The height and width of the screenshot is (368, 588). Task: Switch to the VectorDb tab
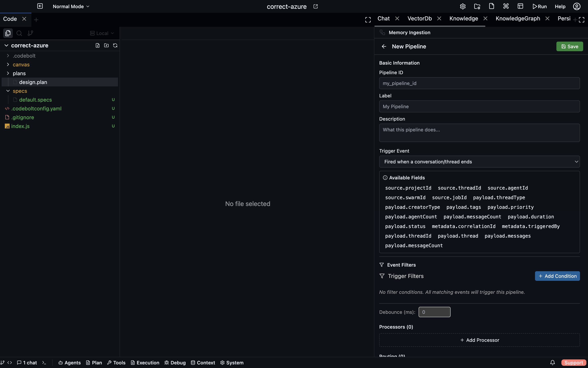point(419,18)
